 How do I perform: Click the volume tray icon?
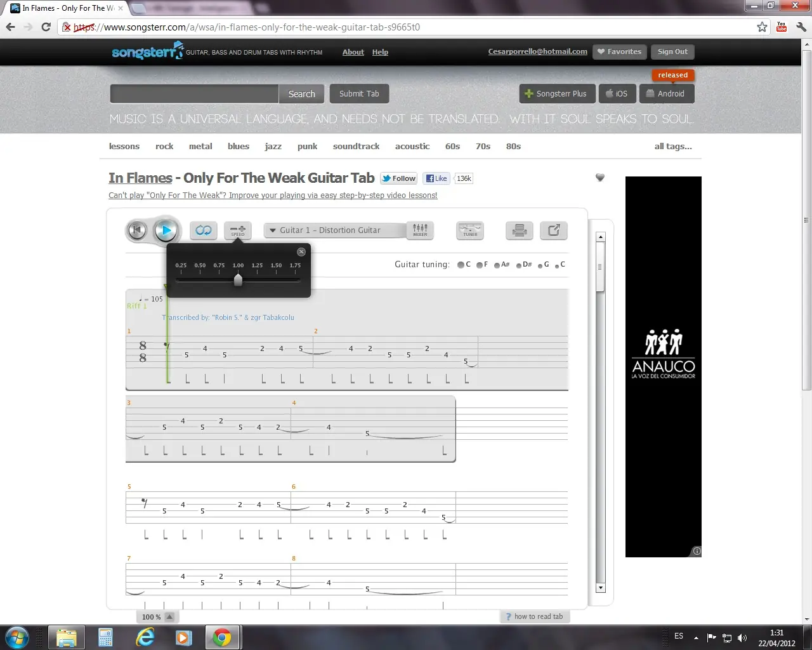(x=742, y=637)
